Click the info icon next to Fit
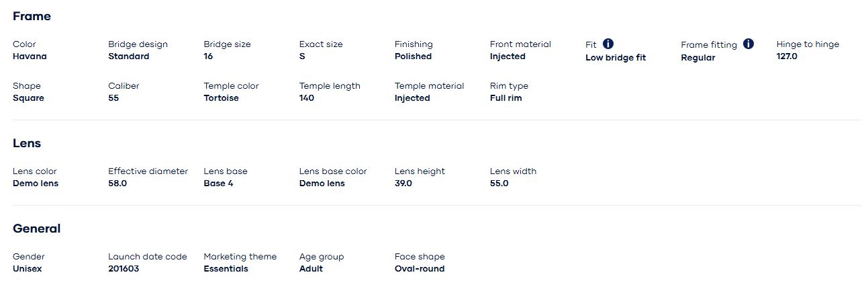Viewport: 868px width, 285px height. tap(608, 44)
